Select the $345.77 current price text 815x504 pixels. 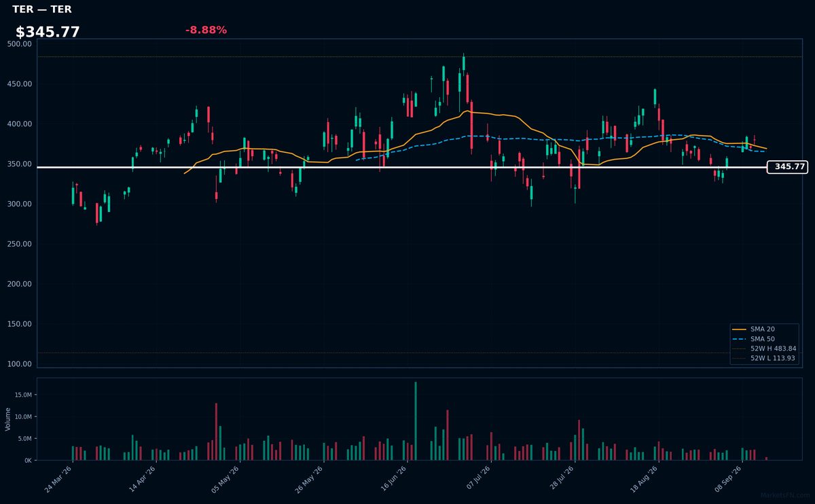(48, 32)
